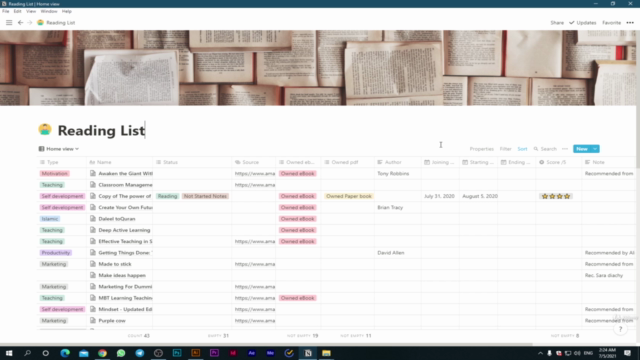Click the Share button

tap(557, 23)
